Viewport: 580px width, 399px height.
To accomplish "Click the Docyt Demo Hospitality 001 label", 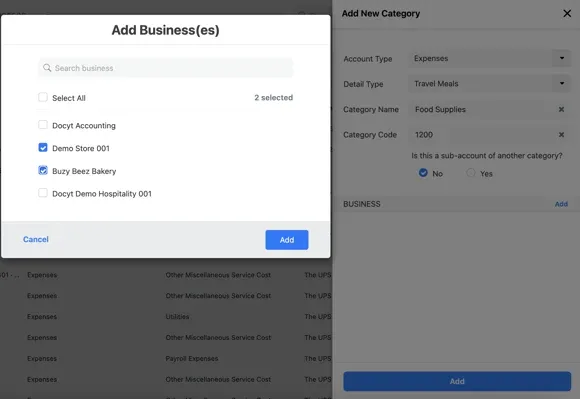I will tap(102, 194).
